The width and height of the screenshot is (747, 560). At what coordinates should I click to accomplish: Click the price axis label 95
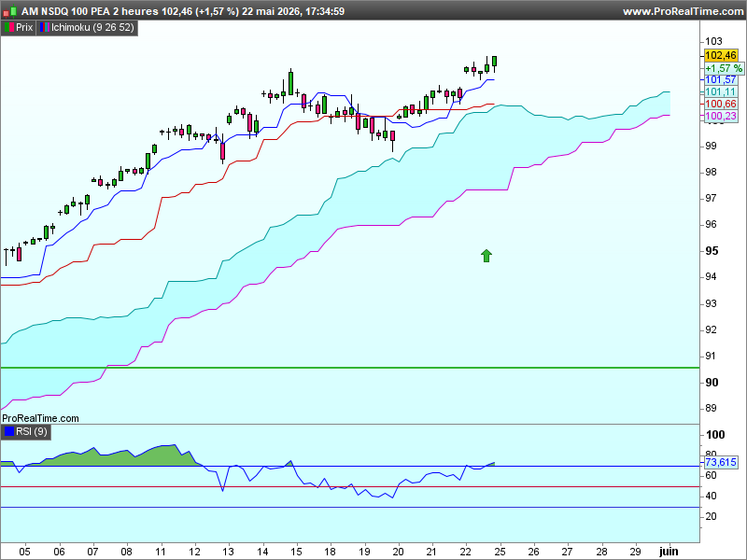712,250
